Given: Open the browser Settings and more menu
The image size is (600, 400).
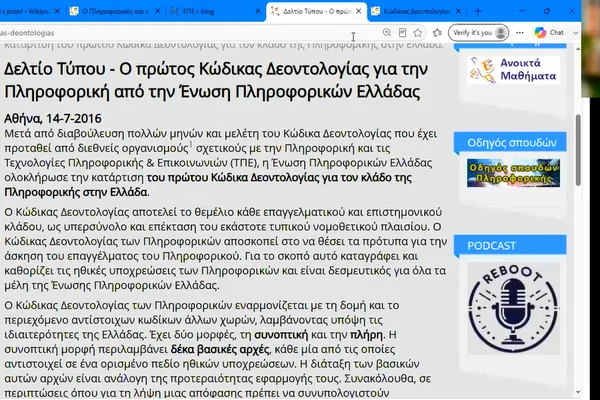Looking at the screenshot, I should [x=520, y=33].
